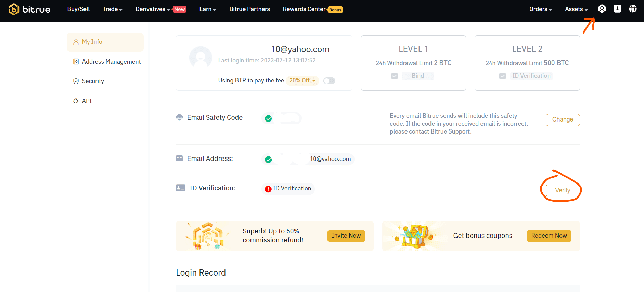This screenshot has width=644, height=292.
Task: Click Redeem Now
Action: coord(549,236)
